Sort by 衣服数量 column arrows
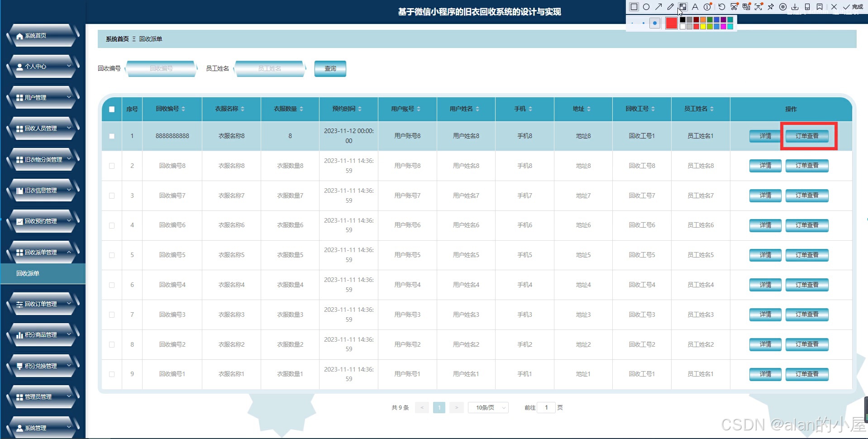Image resolution: width=868 pixels, height=439 pixels. pyautogui.click(x=301, y=109)
